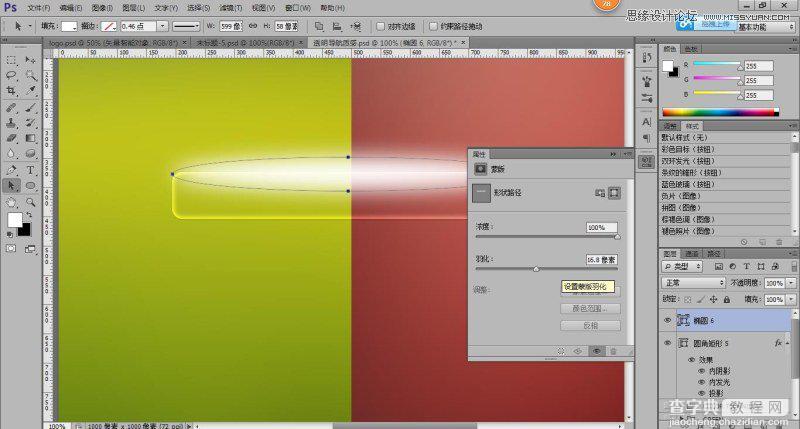Image resolution: width=800 pixels, height=429 pixels.
Task: Select the Eyedropper tool
Action: pyautogui.click(x=31, y=90)
